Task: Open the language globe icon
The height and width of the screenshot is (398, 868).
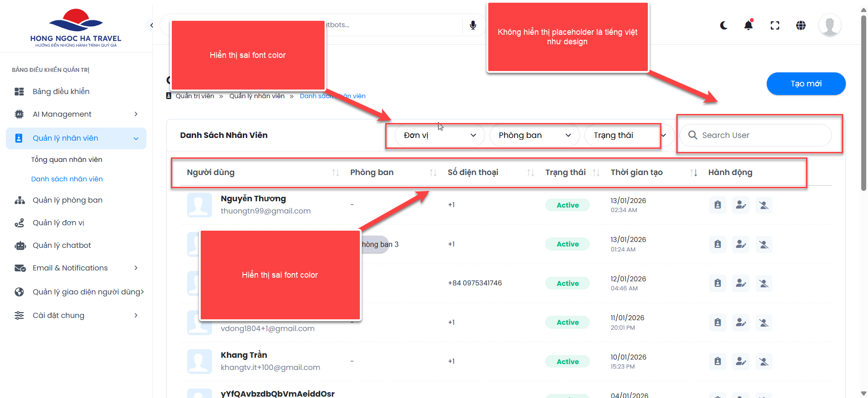Action: click(x=801, y=25)
